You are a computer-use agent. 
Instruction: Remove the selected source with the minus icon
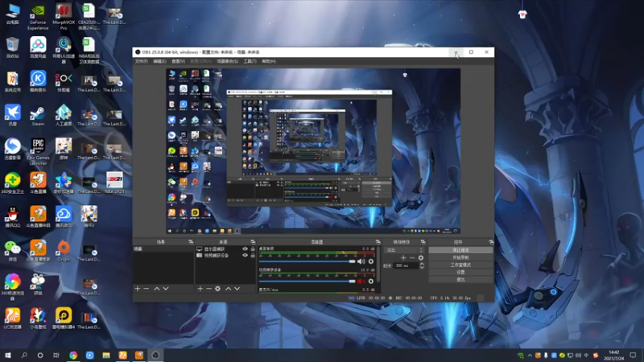click(x=208, y=289)
